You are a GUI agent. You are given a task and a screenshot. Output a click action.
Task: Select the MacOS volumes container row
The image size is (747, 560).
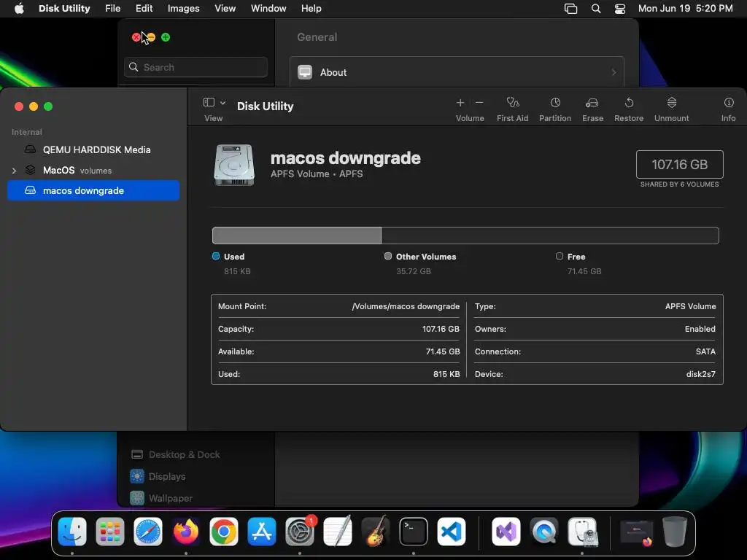93,170
